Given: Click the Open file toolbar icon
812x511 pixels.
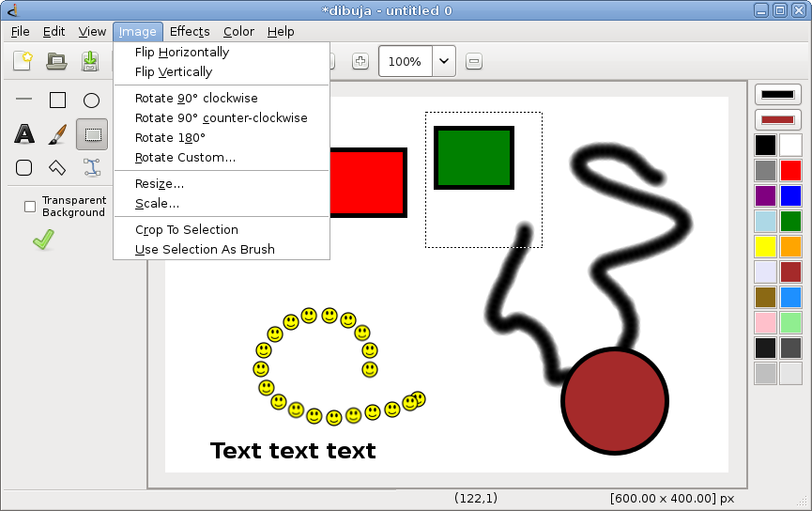Looking at the screenshot, I should point(56,61).
